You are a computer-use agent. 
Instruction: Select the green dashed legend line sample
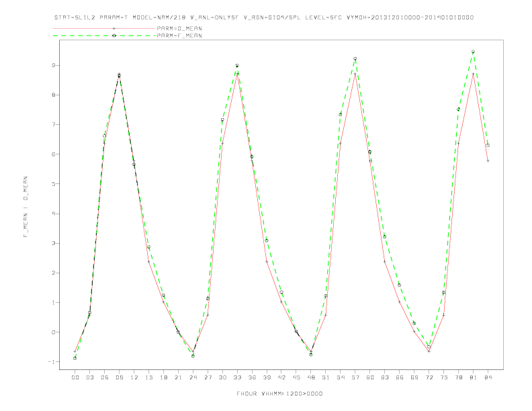click(104, 36)
